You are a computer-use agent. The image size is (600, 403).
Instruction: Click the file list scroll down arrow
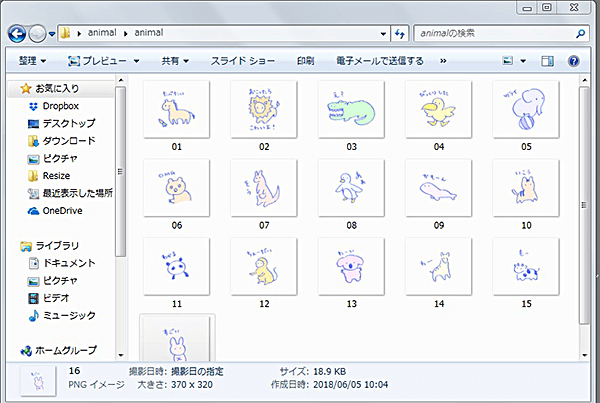click(x=584, y=355)
